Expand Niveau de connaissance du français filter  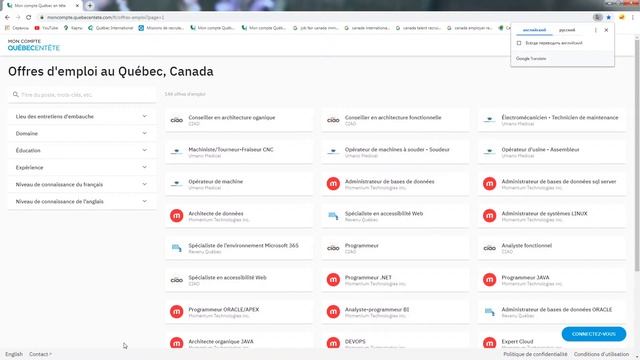82,184
